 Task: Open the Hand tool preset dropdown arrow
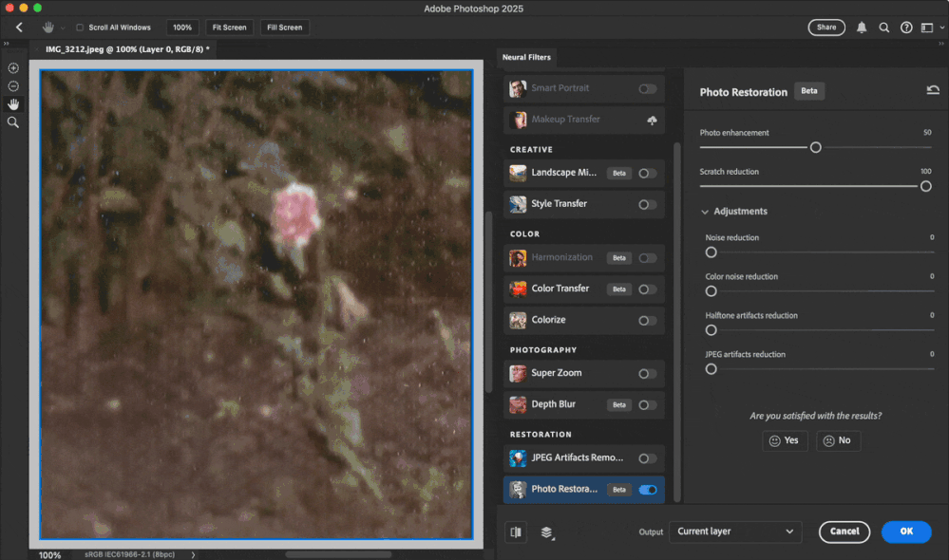click(x=63, y=28)
